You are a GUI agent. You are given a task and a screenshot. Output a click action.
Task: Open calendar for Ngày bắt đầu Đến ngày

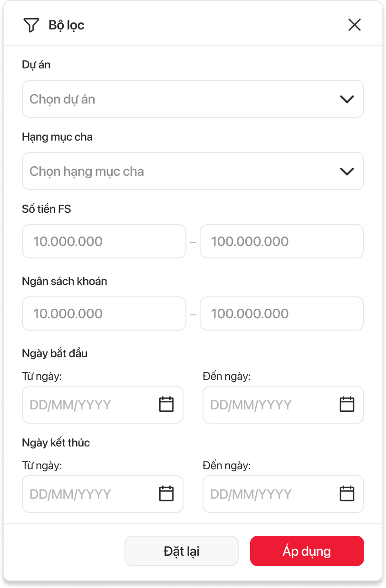[347, 404]
